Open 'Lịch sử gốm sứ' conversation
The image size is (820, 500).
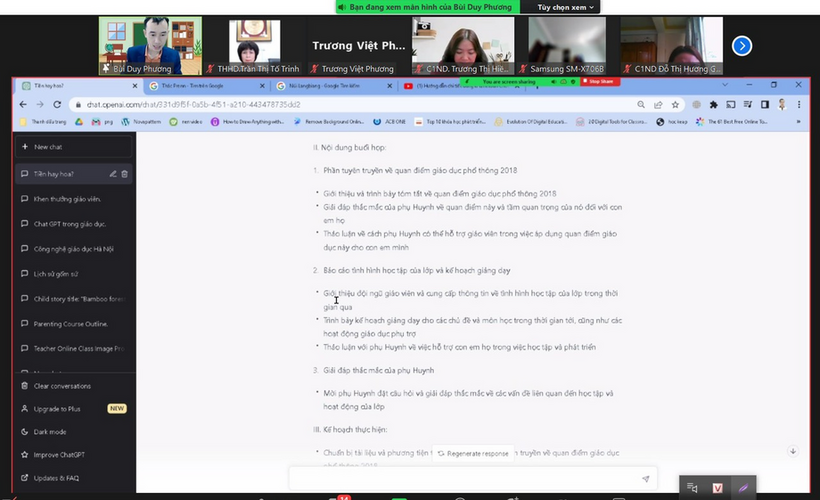(x=56, y=273)
